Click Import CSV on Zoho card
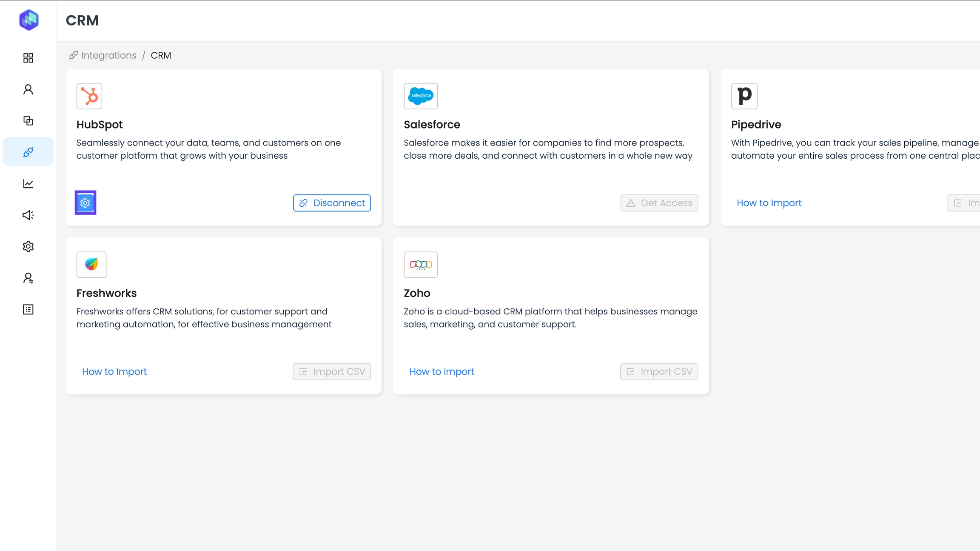This screenshot has height=551, width=980. pos(659,371)
